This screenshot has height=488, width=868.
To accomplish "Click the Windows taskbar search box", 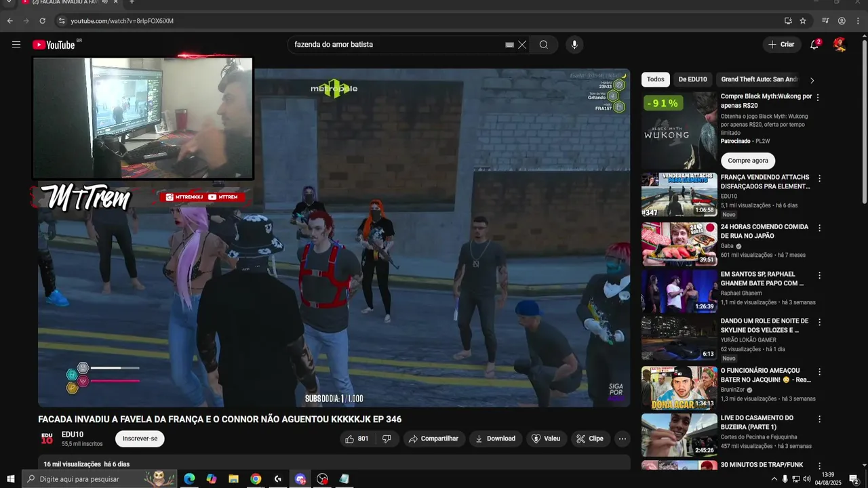I will 99,479.
